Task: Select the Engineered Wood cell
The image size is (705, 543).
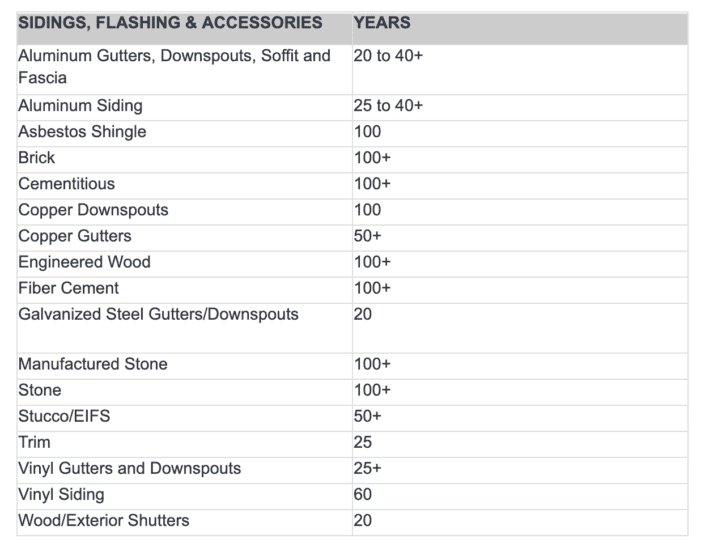Action: [x=84, y=262]
